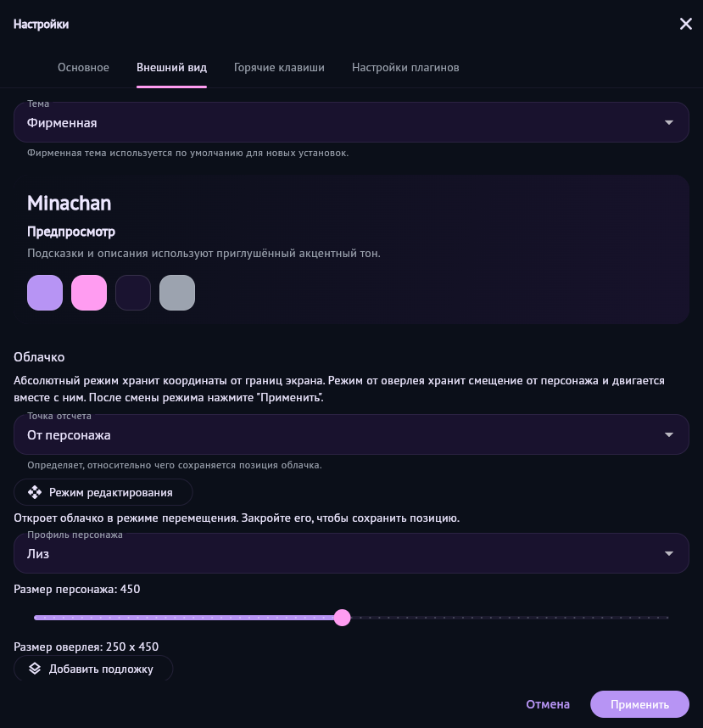
Task: Open the Точка отсчета dropdown
Action: click(x=351, y=435)
